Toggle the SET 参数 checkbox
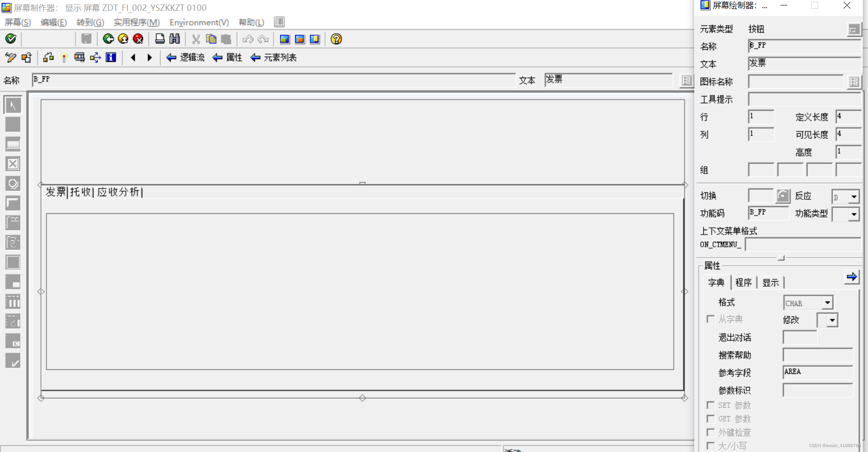Screen dimensions: 868x452 [711, 405]
